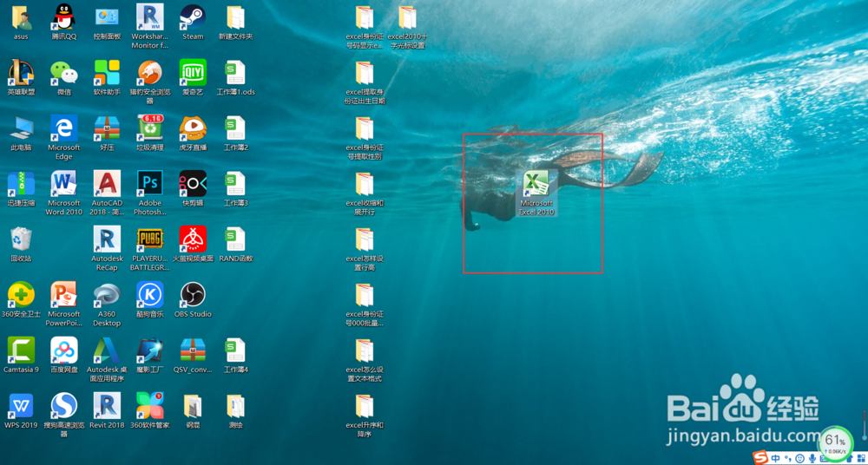Select the 测绘 folder
This screenshot has height=465, width=868.
236,410
